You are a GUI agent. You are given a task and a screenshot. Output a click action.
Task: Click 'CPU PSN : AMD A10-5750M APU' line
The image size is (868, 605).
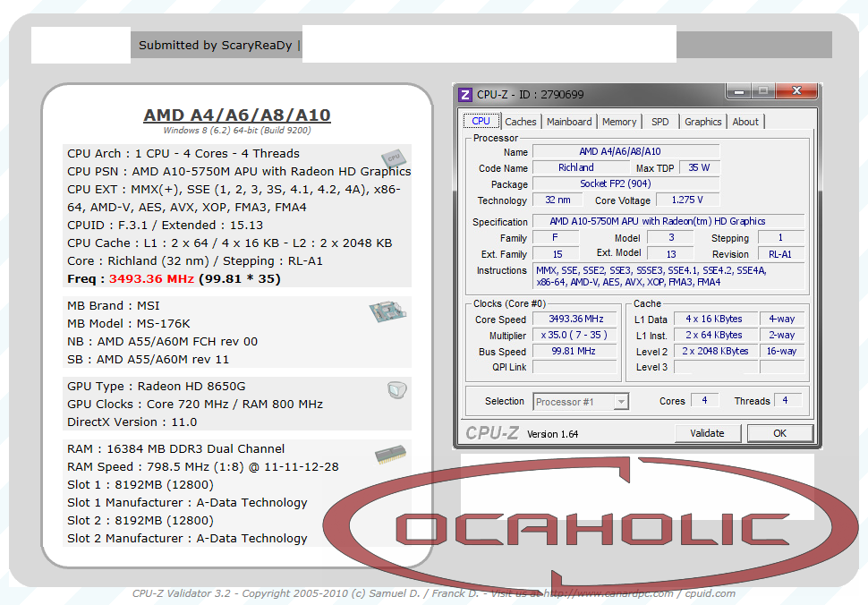point(239,172)
